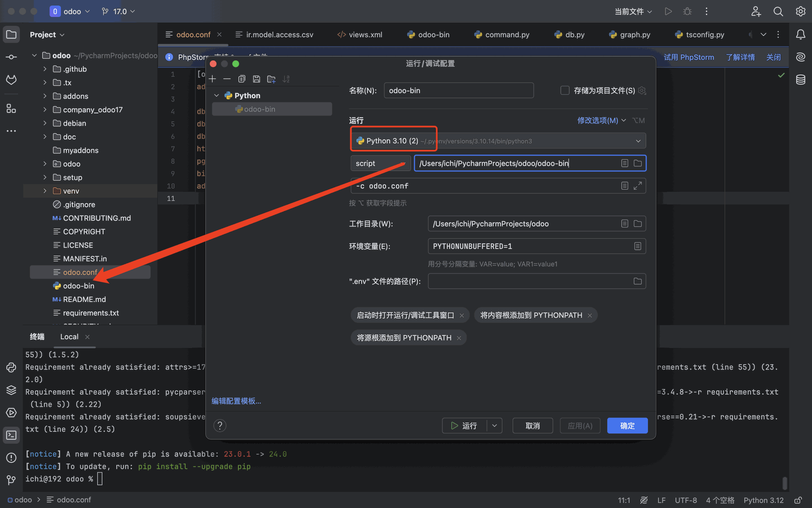Open the Problems tool window icon
Image resolution: width=812 pixels, height=508 pixels.
(x=11, y=458)
